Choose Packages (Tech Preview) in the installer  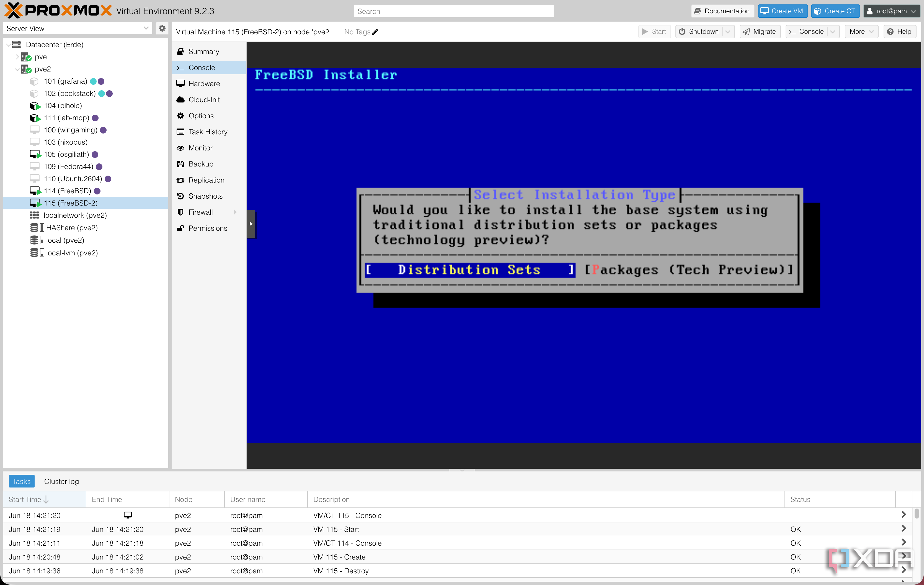[689, 270]
